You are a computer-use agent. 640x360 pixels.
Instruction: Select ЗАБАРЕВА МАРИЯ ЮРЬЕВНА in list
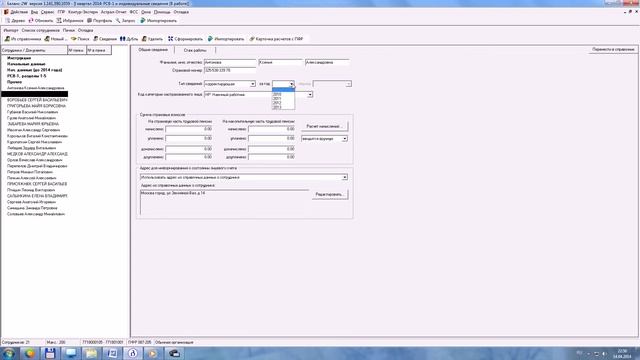[x=33, y=124]
